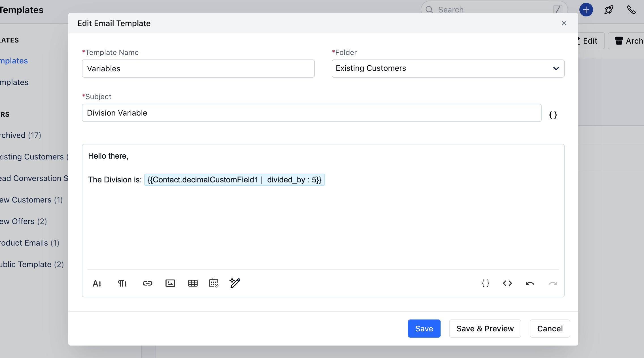644x358 pixels.
Task: Click Save & Preview button
Action: pos(485,329)
